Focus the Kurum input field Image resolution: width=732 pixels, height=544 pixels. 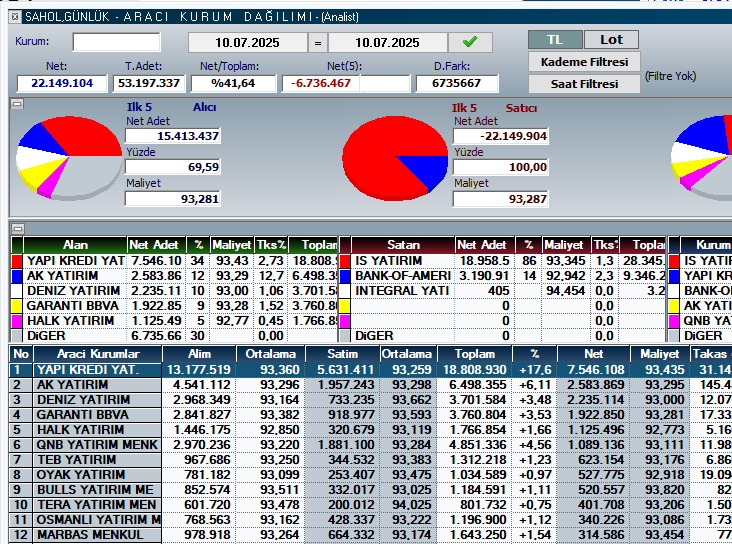pyautogui.click(x=116, y=42)
